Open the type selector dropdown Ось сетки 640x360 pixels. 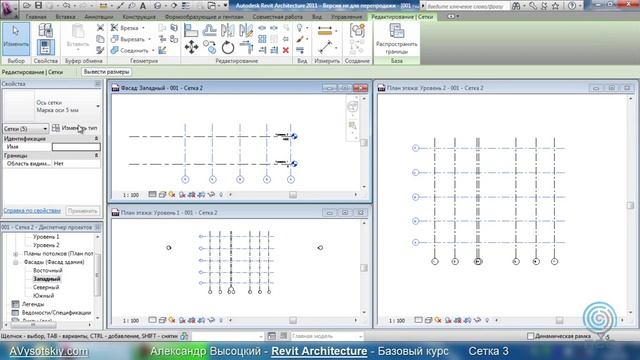point(98,107)
